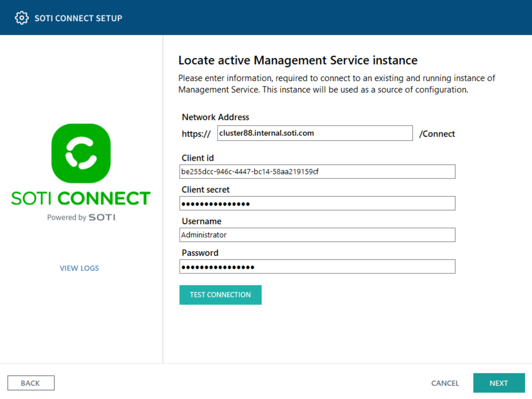This screenshot has height=399, width=532.
Task: Open the VIEW LOGS link
Action: 79,268
